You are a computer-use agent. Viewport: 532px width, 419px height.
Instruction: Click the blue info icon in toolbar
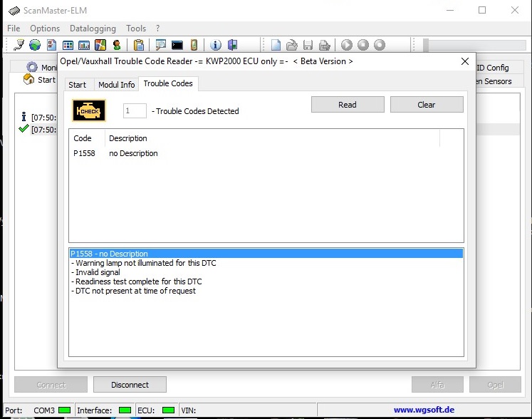(215, 45)
